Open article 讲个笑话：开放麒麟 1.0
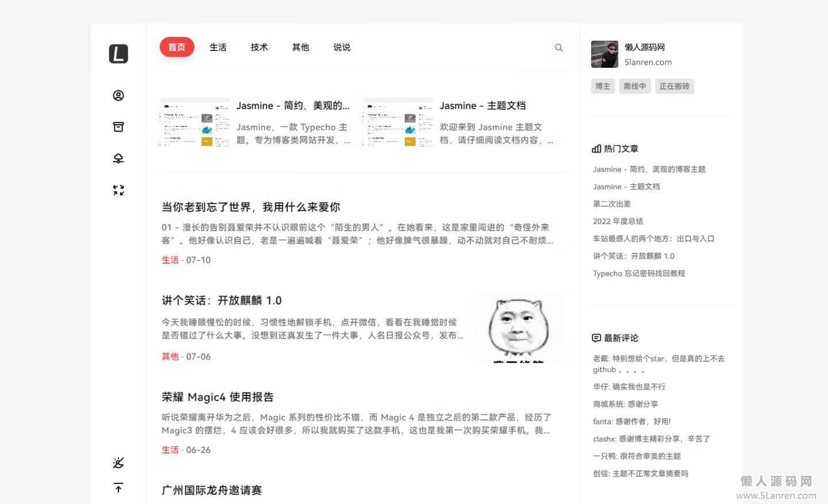The image size is (828, 504). point(221,301)
